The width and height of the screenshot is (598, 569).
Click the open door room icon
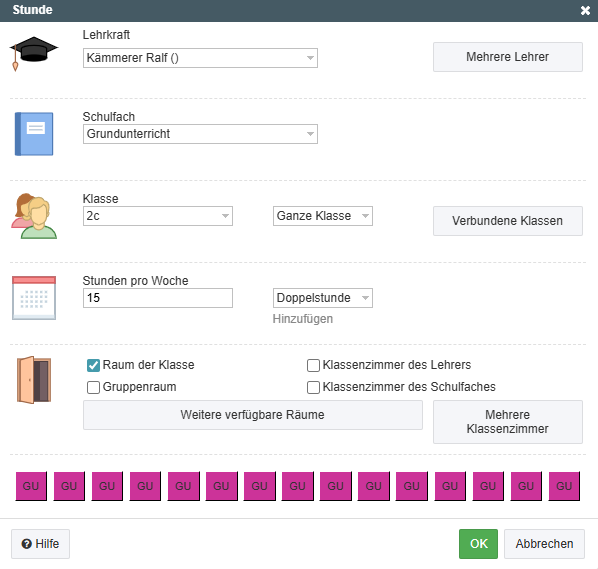pos(34,380)
